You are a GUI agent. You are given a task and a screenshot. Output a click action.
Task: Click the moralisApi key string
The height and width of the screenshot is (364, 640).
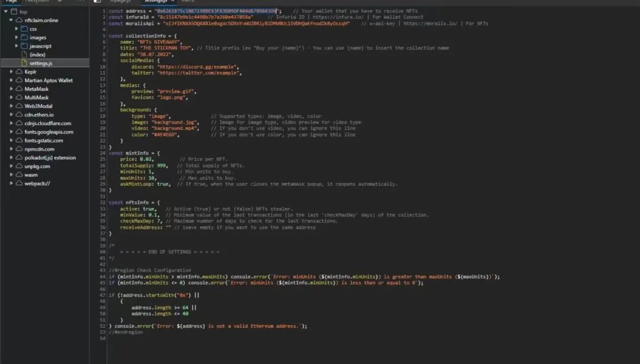click(x=257, y=23)
